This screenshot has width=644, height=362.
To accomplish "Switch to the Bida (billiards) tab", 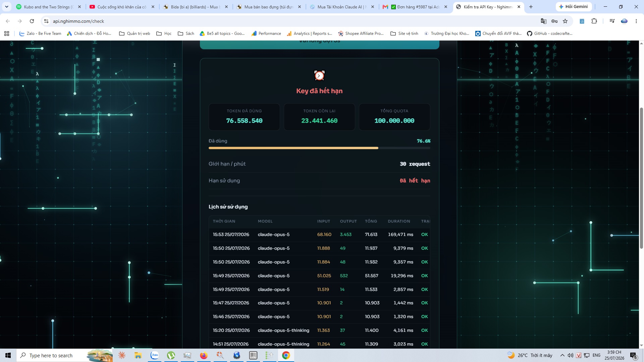I will [196, 7].
